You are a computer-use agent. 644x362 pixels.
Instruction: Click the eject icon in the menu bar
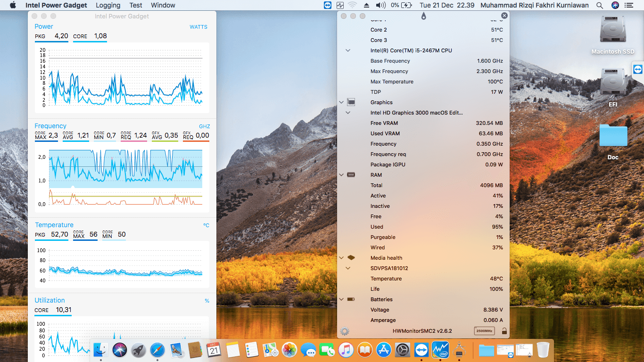[x=366, y=5]
